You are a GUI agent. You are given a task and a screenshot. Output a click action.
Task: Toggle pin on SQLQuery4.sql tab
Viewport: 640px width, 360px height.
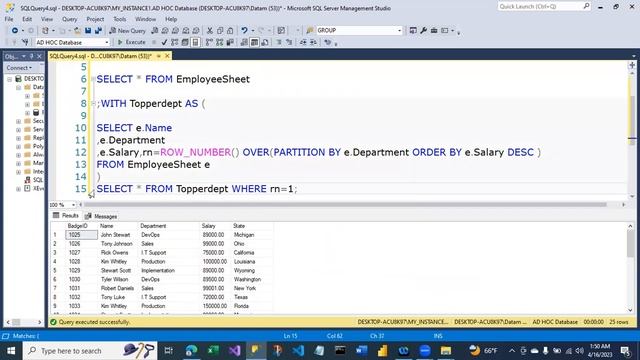(x=159, y=56)
